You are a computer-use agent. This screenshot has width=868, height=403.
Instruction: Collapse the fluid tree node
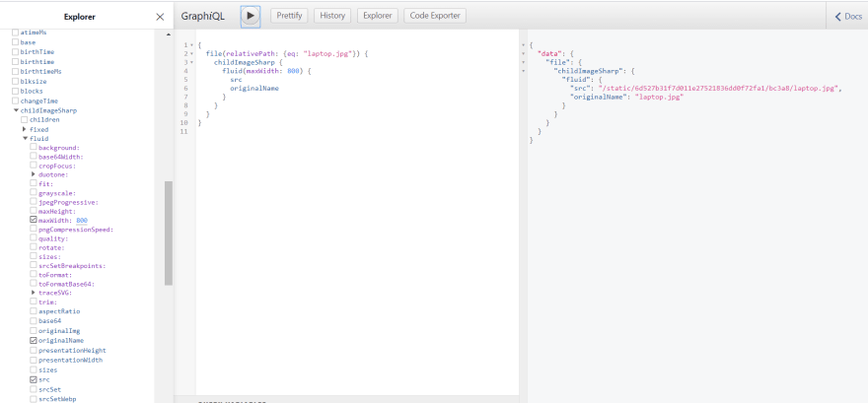click(x=25, y=138)
